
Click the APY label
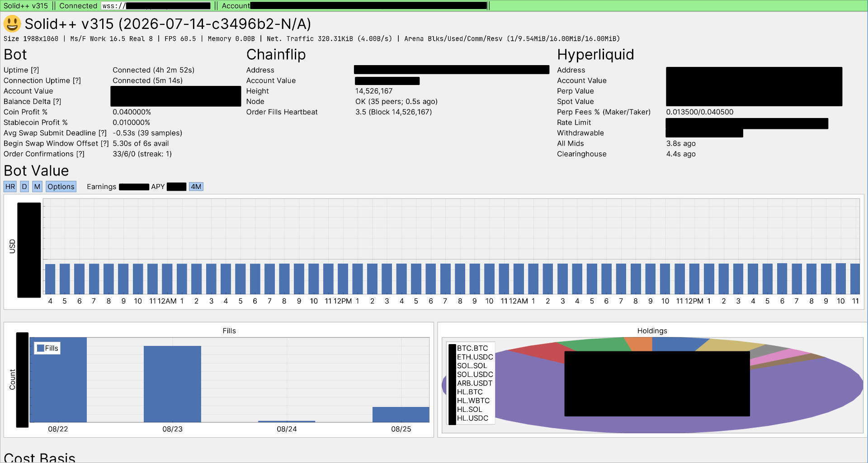[158, 187]
